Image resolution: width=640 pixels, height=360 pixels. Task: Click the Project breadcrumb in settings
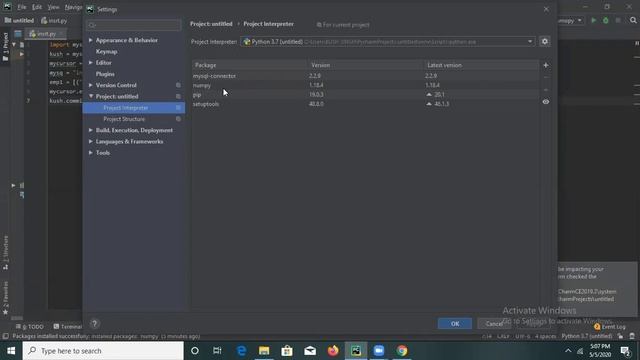(x=211, y=24)
